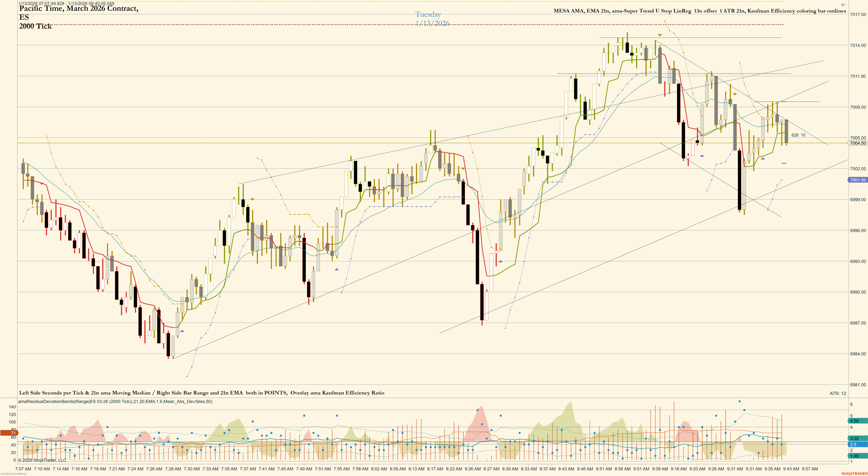The image size is (868, 476).
Task: Click the 7:07 AM time axis label
Action: pyautogui.click(x=23, y=469)
